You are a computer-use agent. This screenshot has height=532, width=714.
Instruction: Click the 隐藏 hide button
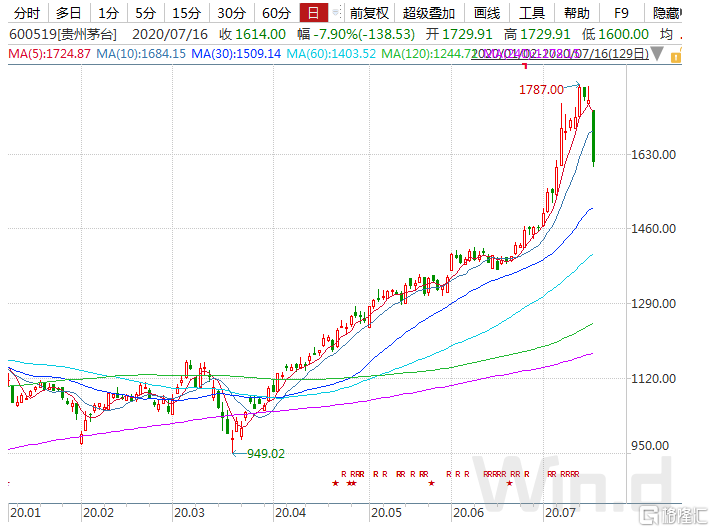coord(666,13)
